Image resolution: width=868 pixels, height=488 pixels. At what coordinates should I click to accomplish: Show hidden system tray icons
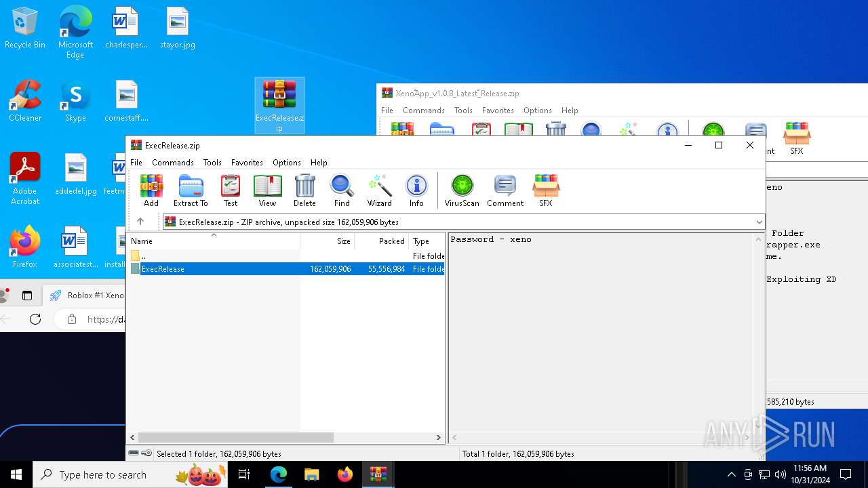[731, 474]
